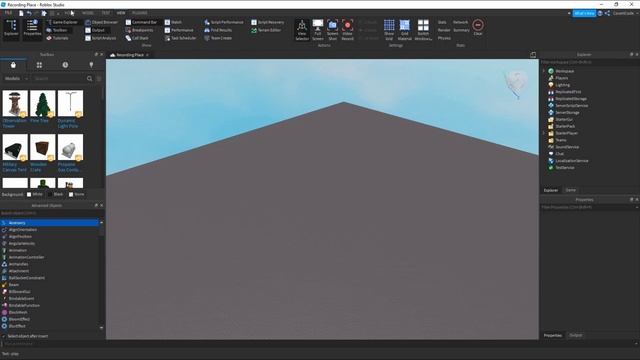Click the Toolbox search field
This screenshot has height=360, width=640.
click(x=59, y=78)
